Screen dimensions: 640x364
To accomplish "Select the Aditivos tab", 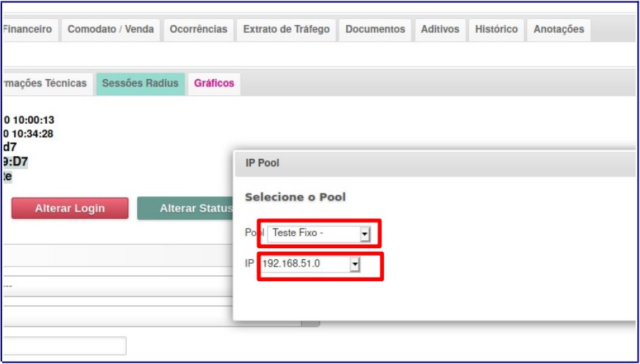I will pos(440,29).
